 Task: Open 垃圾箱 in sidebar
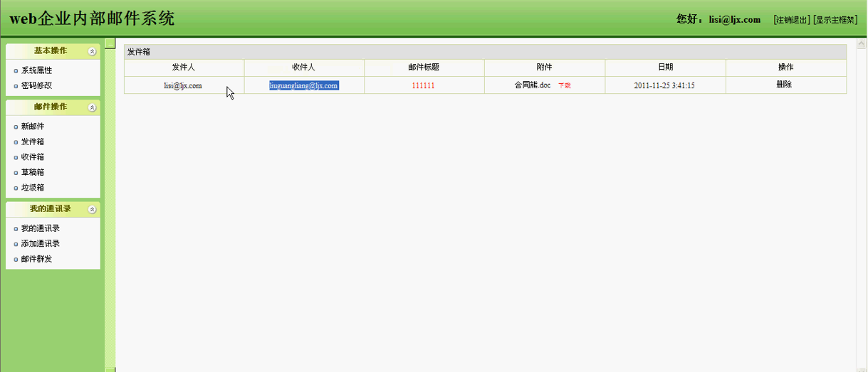(x=33, y=188)
